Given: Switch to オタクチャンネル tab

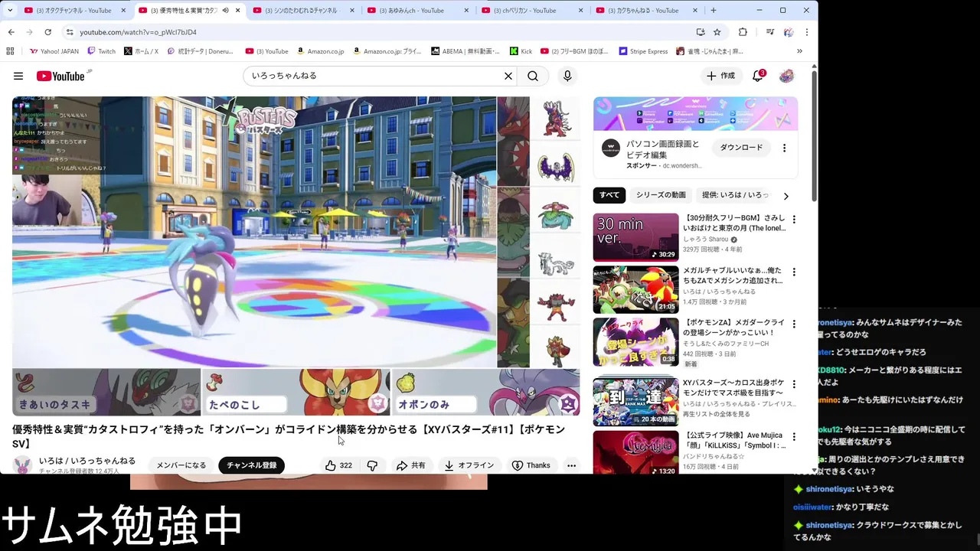Looking at the screenshot, I should click(74, 11).
